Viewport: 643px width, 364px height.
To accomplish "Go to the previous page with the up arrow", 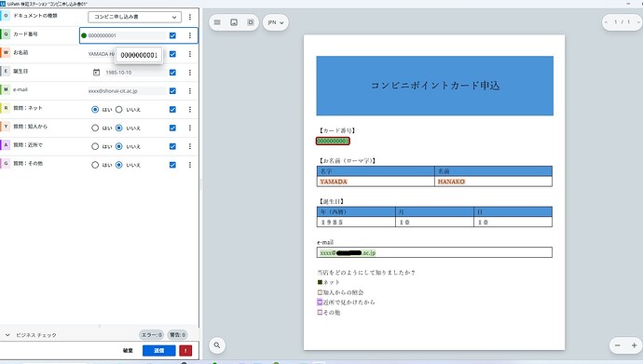I will [606, 22].
